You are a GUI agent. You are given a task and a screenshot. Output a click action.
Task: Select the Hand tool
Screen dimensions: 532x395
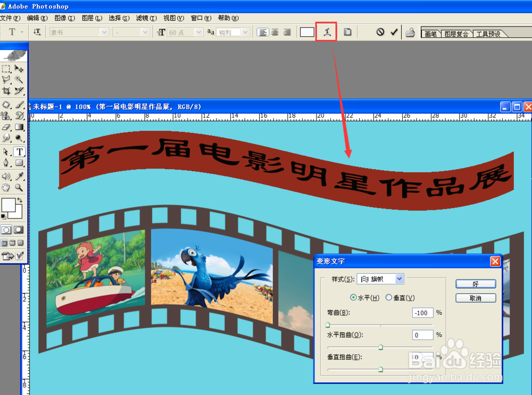tap(6, 188)
